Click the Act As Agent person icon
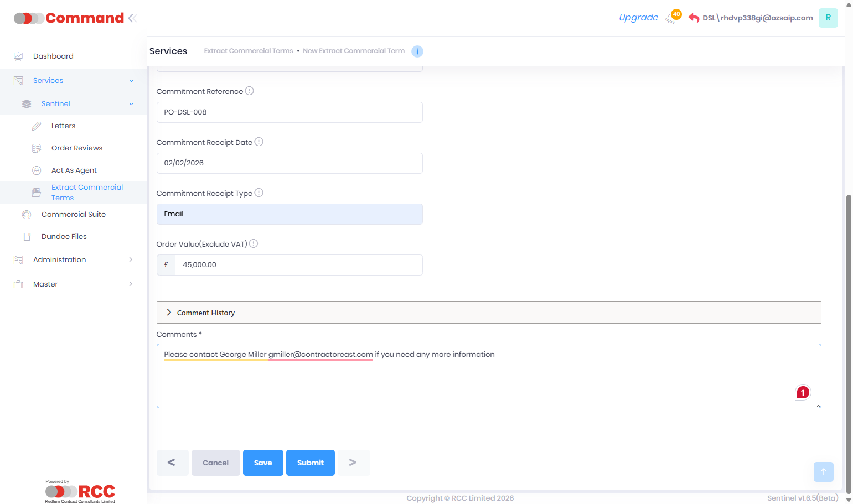The image size is (853, 504). [x=37, y=170]
